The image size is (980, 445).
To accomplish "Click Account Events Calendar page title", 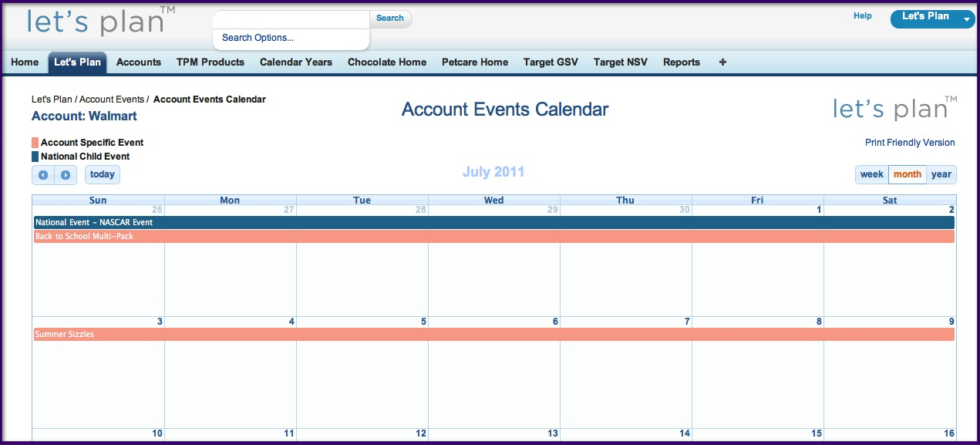I will 505,110.
